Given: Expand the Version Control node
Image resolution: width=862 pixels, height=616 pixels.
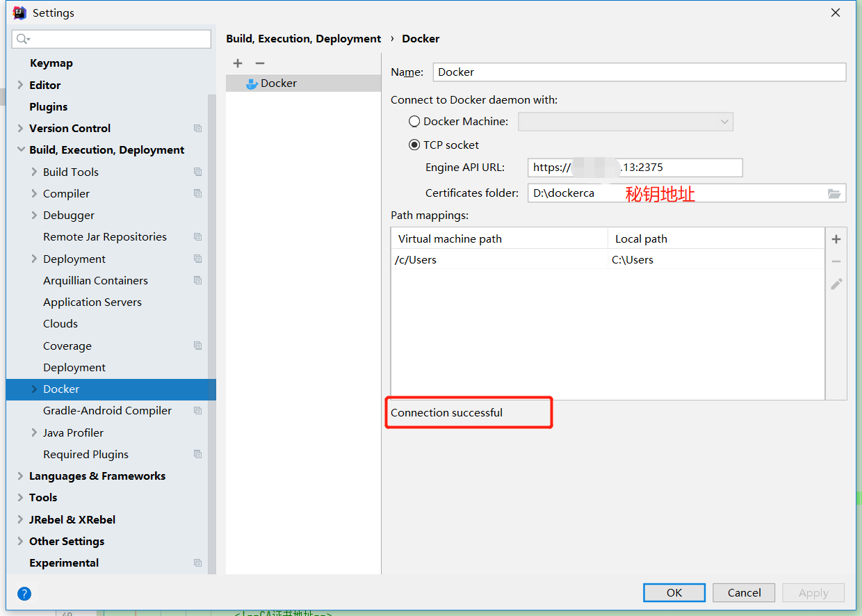Looking at the screenshot, I should click(x=20, y=129).
